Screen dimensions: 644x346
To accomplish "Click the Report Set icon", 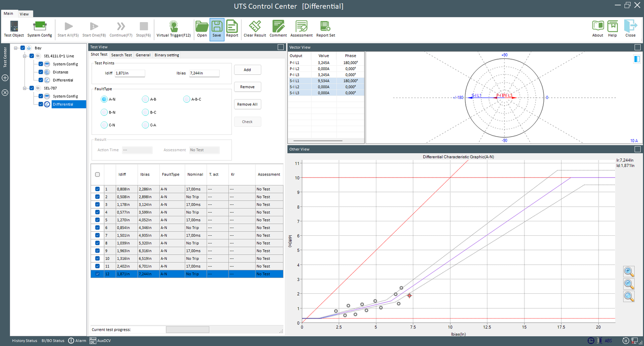I will click(325, 29).
